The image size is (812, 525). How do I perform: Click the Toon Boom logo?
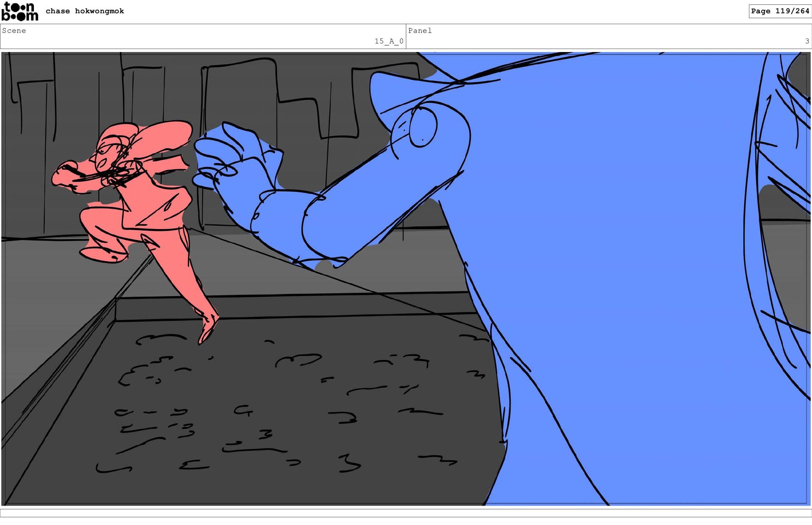pos(20,11)
